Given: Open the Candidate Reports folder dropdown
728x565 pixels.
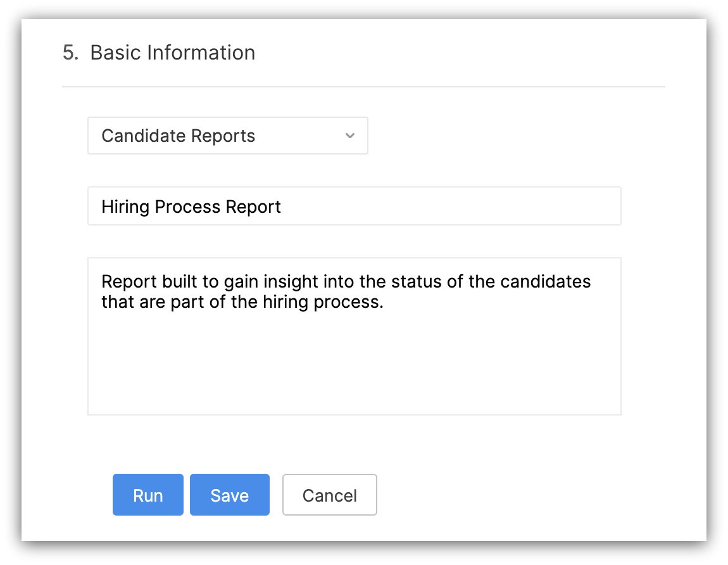Looking at the screenshot, I should [x=227, y=136].
